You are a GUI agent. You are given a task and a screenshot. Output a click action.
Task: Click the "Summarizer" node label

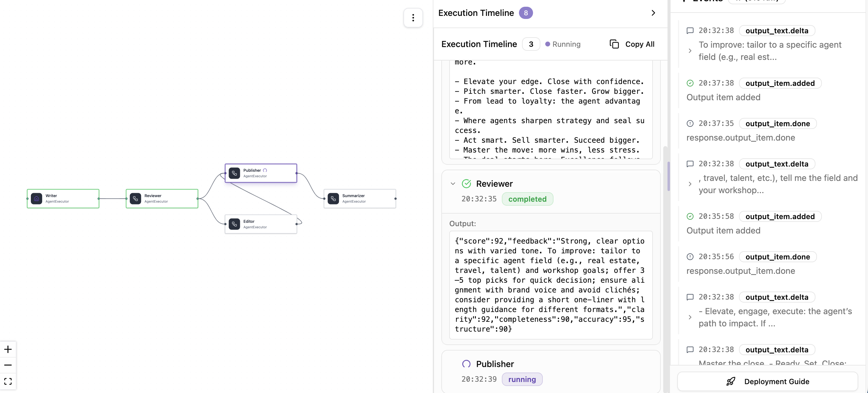tap(353, 196)
